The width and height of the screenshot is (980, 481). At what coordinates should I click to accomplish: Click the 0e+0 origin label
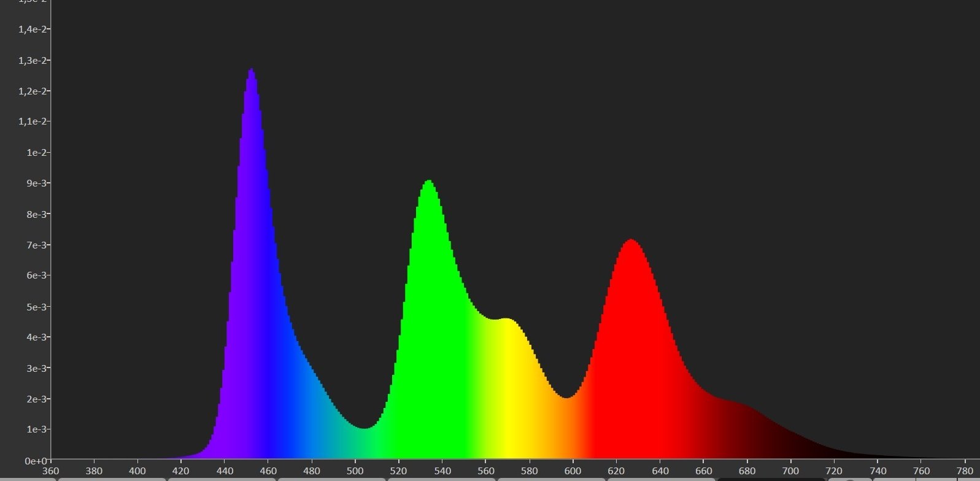36,460
